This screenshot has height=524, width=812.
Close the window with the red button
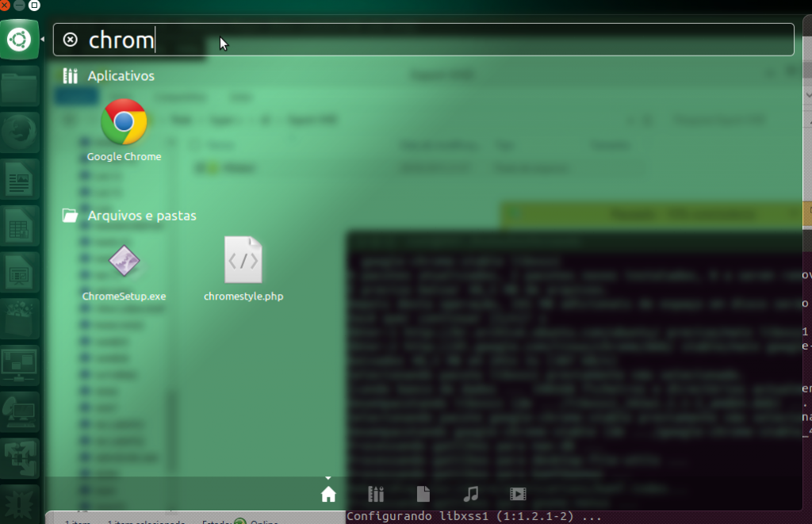pos(5,6)
